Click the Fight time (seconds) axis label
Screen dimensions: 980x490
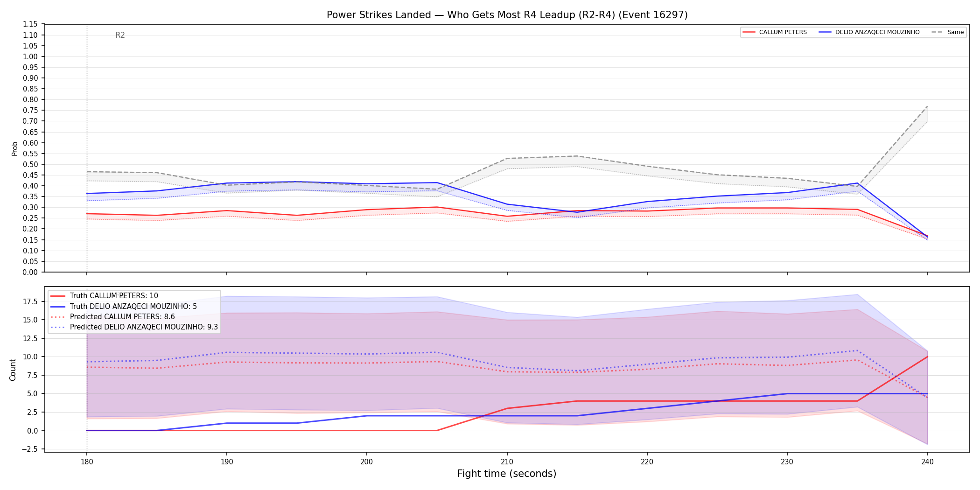point(507,474)
